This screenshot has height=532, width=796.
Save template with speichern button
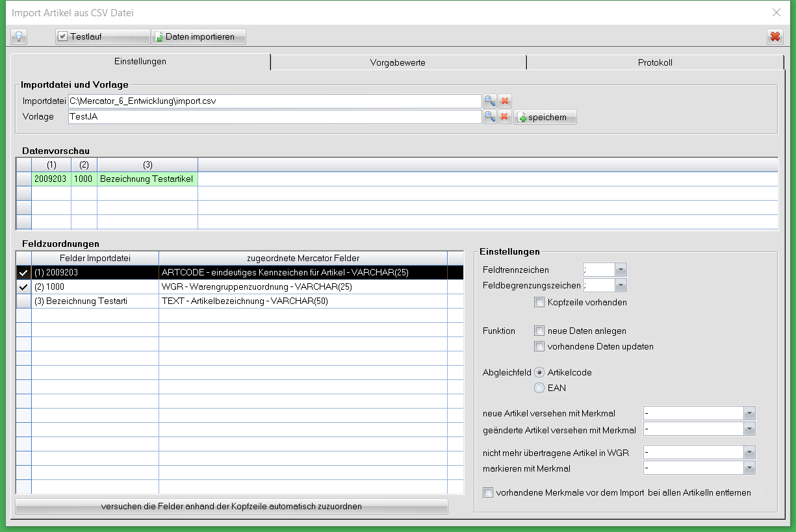tap(545, 117)
